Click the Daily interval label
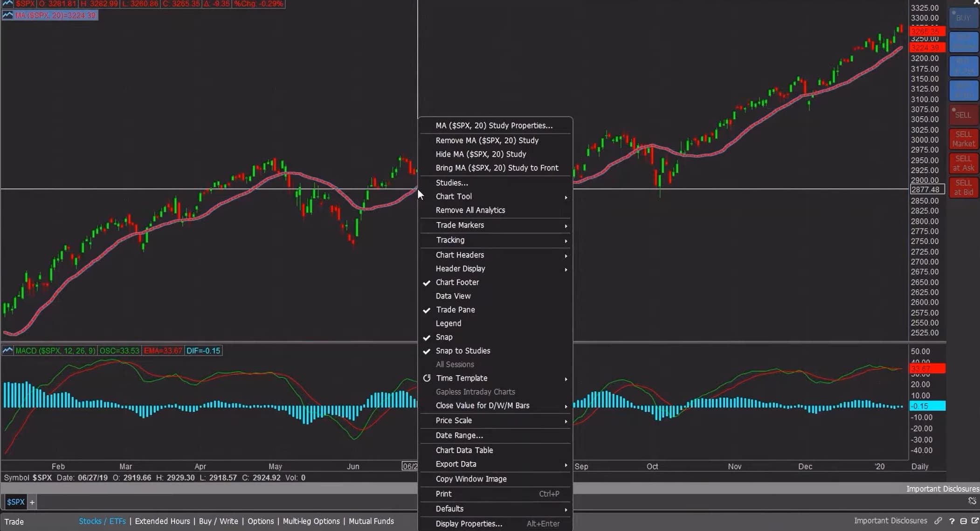Viewport: 980px width, 531px height. point(920,466)
